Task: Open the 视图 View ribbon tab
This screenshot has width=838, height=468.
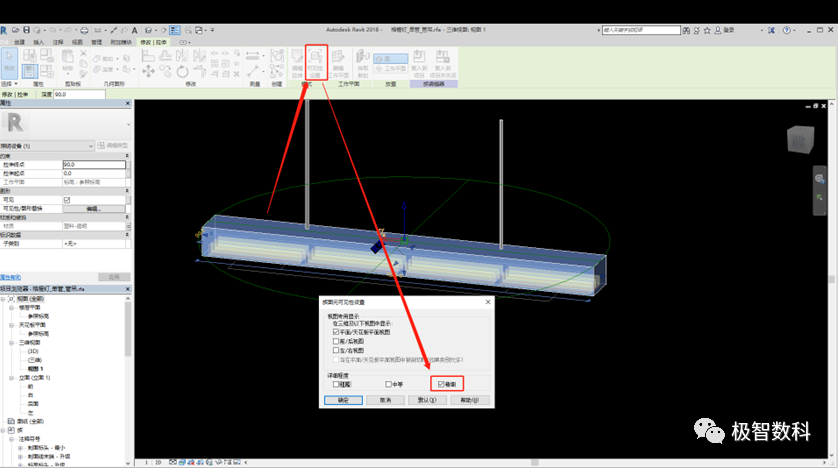Action: click(77, 42)
